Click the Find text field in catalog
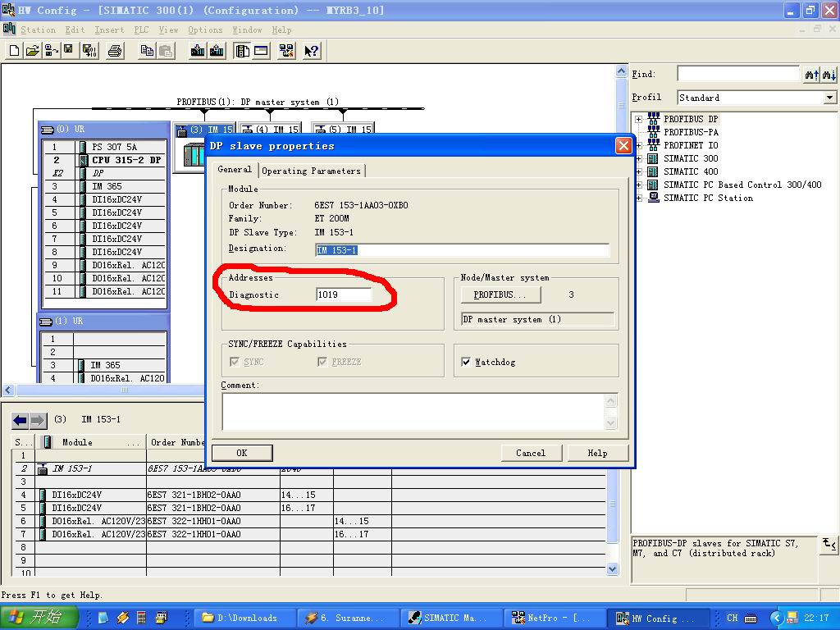Screen dimensions: 840x630 [x=738, y=75]
